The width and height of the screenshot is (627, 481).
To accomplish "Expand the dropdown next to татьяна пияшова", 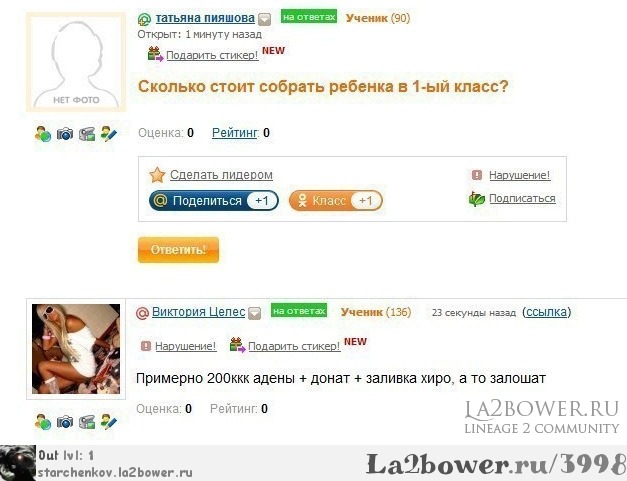I will [x=264, y=19].
